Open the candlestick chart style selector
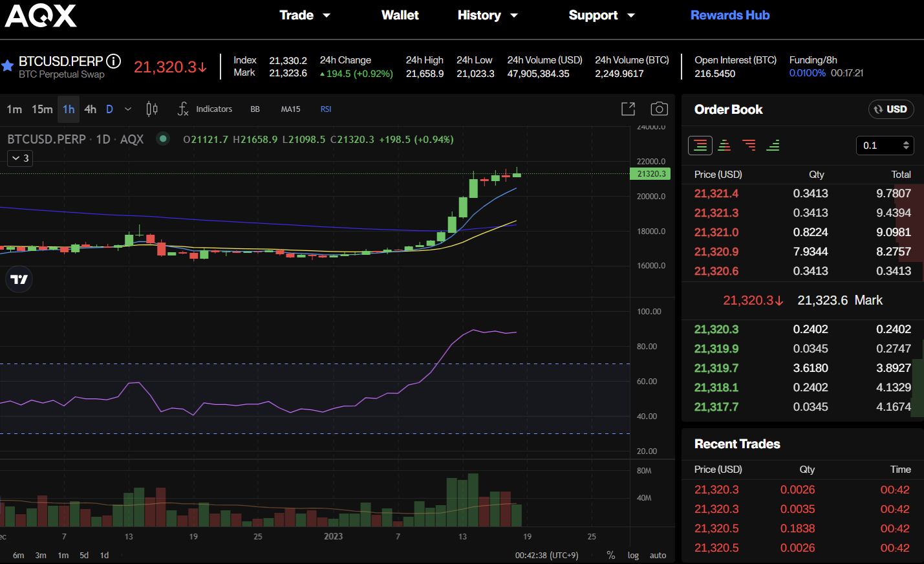 pos(152,109)
